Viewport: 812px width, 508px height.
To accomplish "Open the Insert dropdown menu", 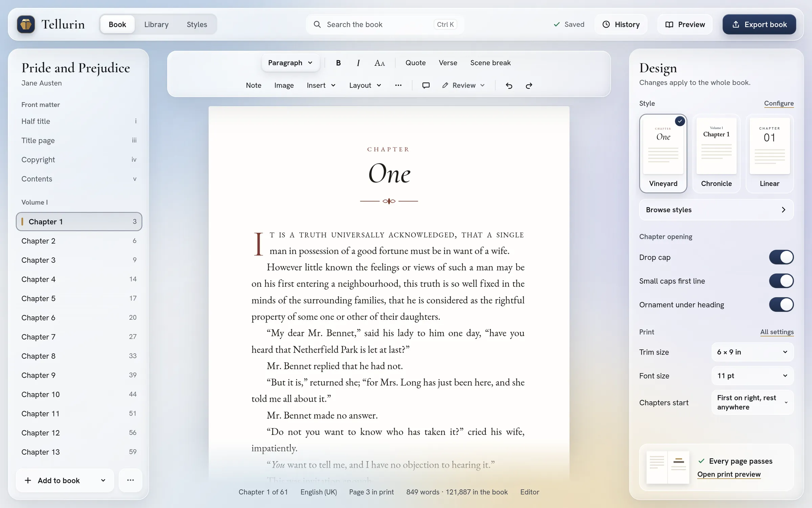I will pos(321,85).
